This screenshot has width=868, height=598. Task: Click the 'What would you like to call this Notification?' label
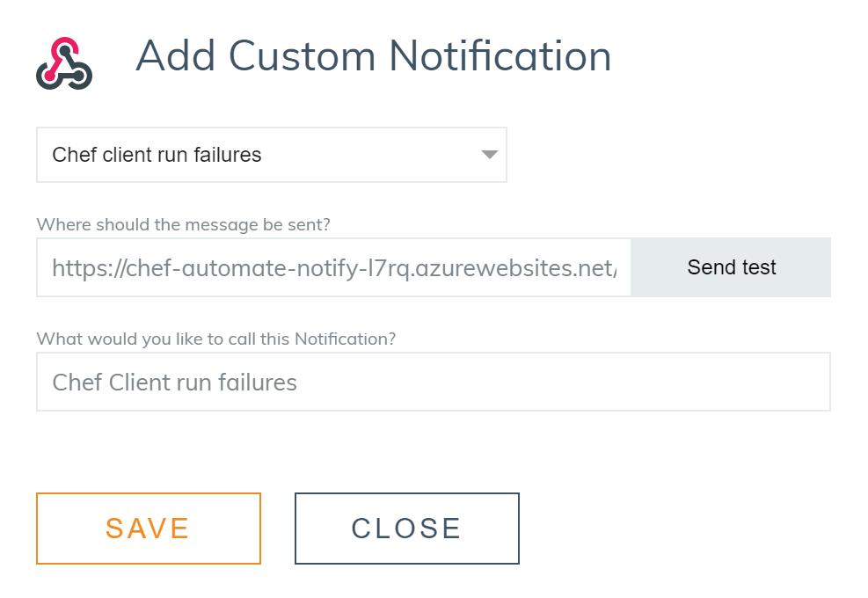215,339
